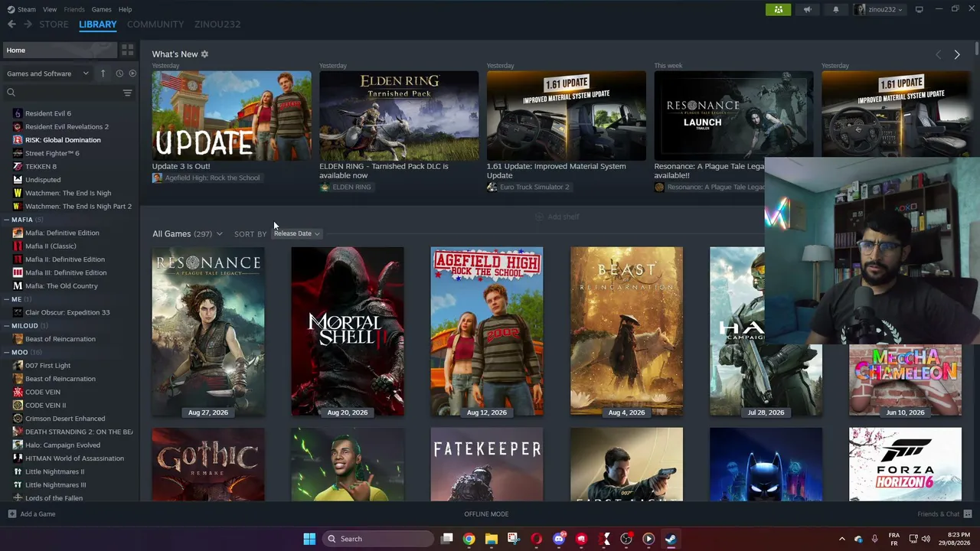This screenshot has height=551, width=980.
Task: Open Task View on taskbar
Action: pos(446,539)
